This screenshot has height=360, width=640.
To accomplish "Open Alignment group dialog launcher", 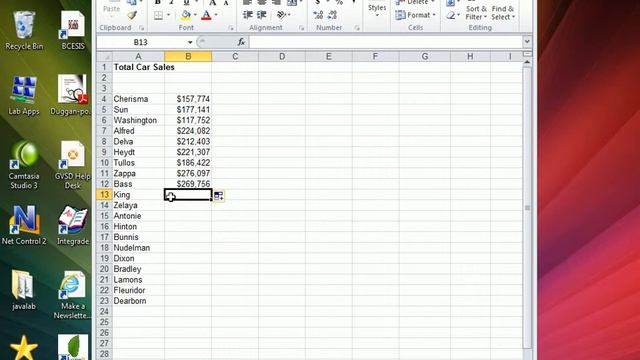I will [x=302, y=28].
